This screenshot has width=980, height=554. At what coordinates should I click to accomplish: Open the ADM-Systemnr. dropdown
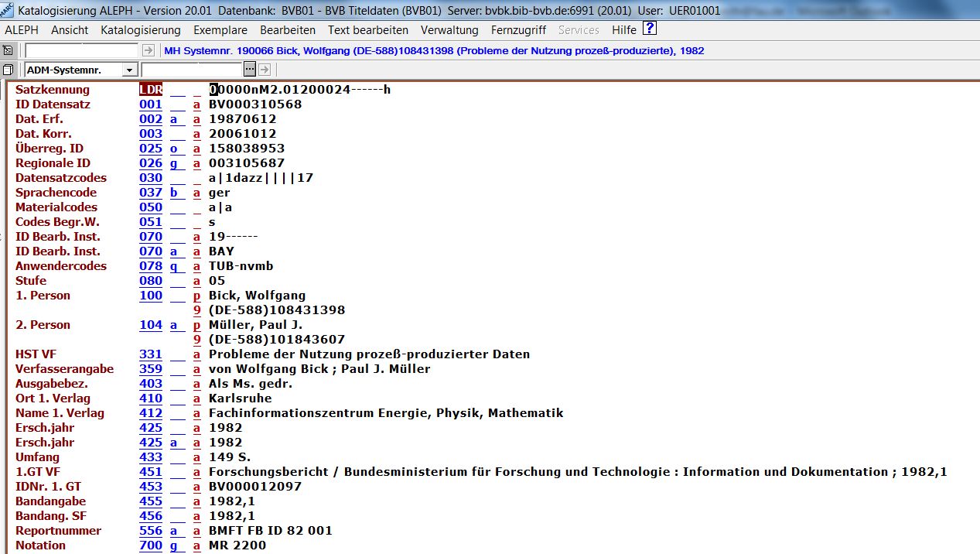click(129, 70)
